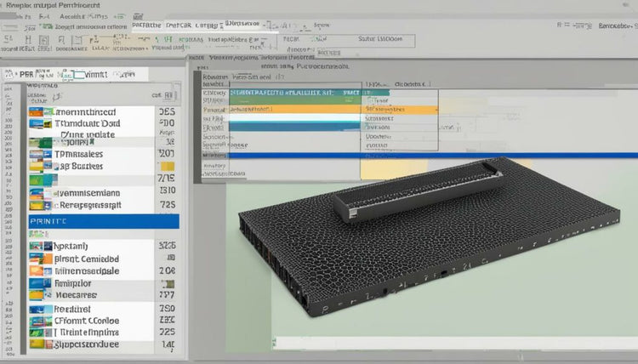This screenshot has width=638, height=364.
Task: Switch to the PnefCaR ribbon tab
Action: click(x=179, y=26)
